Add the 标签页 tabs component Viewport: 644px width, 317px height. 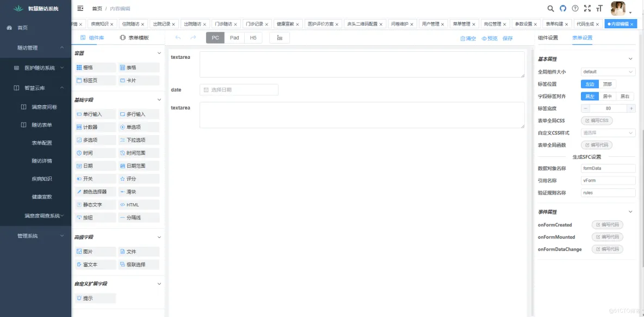pos(95,81)
